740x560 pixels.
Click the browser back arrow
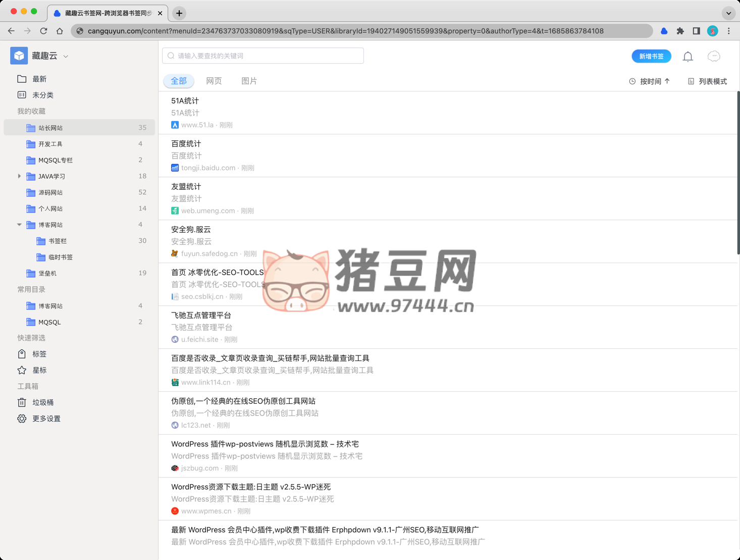[x=11, y=31]
